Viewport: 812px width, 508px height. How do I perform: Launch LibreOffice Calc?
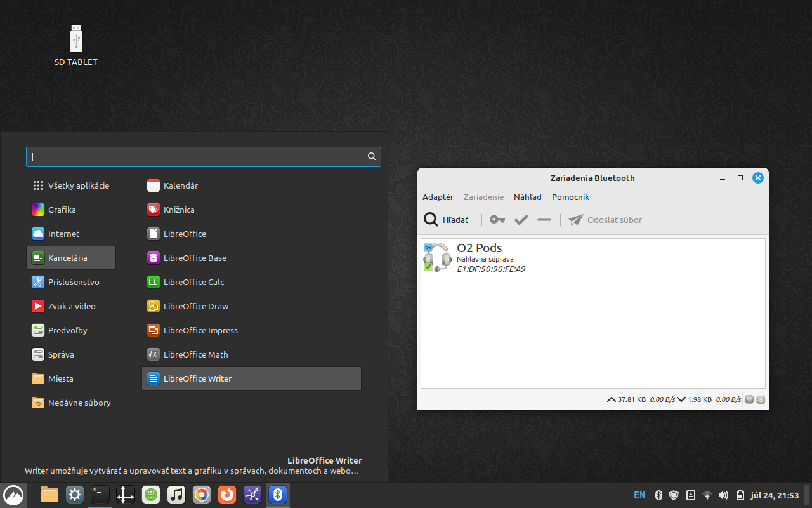click(251, 282)
